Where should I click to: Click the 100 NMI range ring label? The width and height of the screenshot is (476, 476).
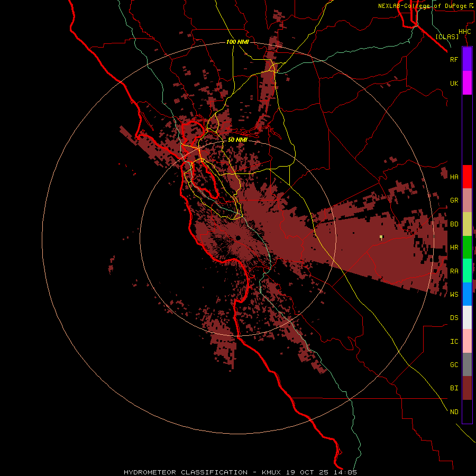point(237,42)
